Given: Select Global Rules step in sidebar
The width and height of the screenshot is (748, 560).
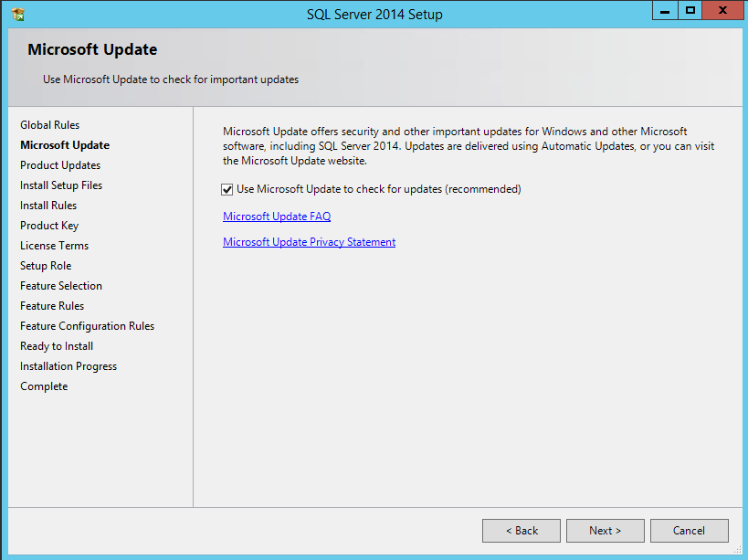Looking at the screenshot, I should [49, 125].
